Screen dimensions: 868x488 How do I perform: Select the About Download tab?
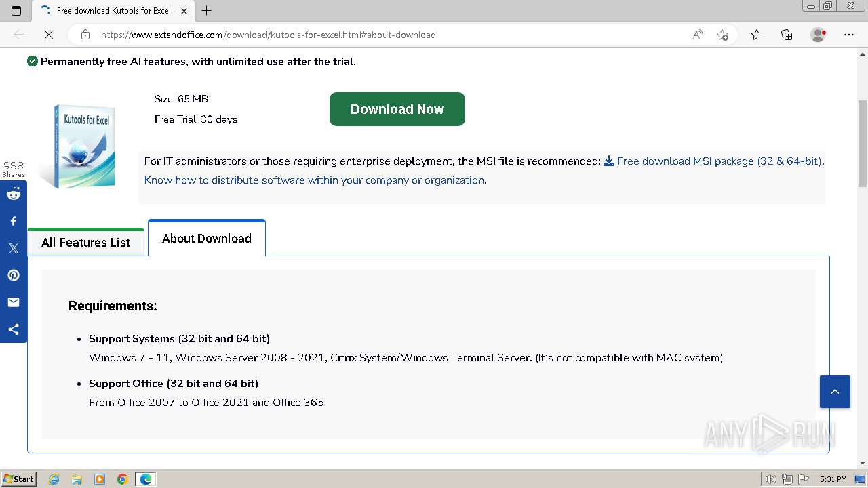click(x=207, y=238)
